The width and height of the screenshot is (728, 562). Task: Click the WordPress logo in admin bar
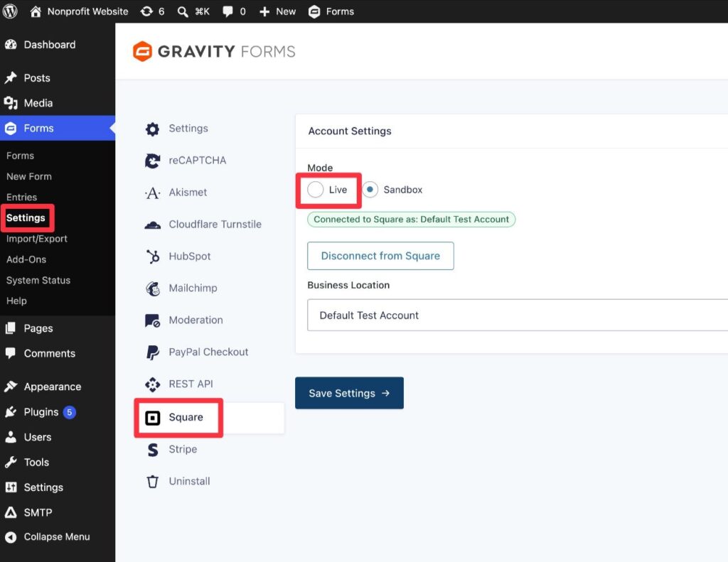pos(10,11)
